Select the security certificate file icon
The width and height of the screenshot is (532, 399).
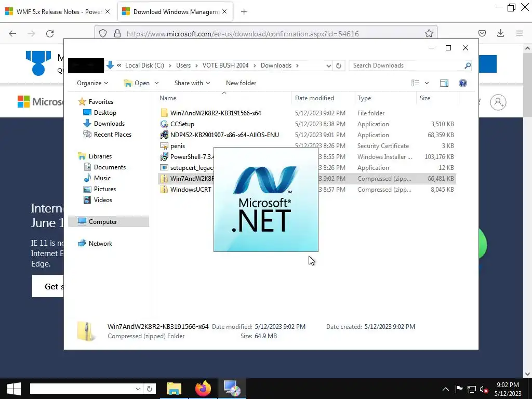[164, 146]
